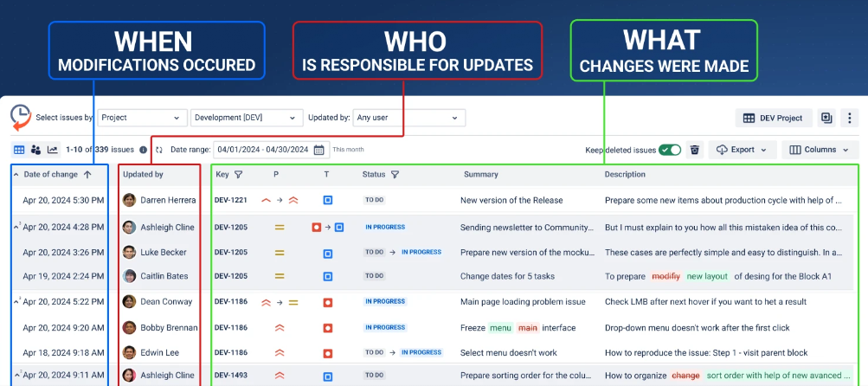This screenshot has height=386, width=868.
Task: Open the users view icon
Action: point(35,150)
